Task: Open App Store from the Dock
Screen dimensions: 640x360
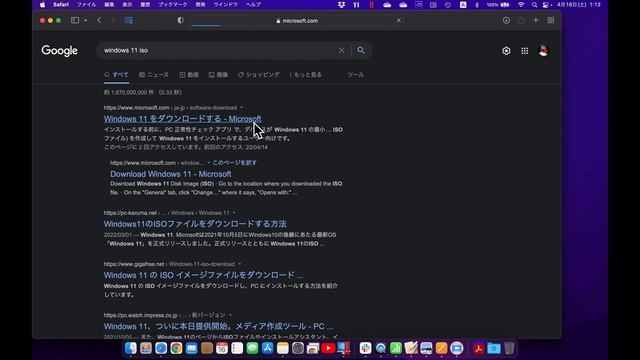Action: point(267,348)
